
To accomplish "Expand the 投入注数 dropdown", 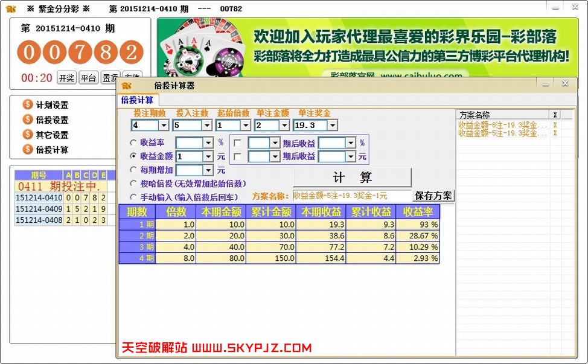I will click(x=205, y=125).
